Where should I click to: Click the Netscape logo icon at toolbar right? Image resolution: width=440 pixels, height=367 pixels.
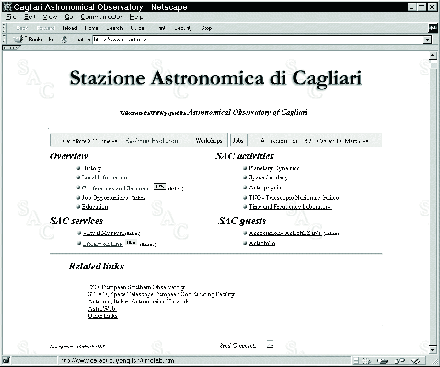tap(433, 28)
